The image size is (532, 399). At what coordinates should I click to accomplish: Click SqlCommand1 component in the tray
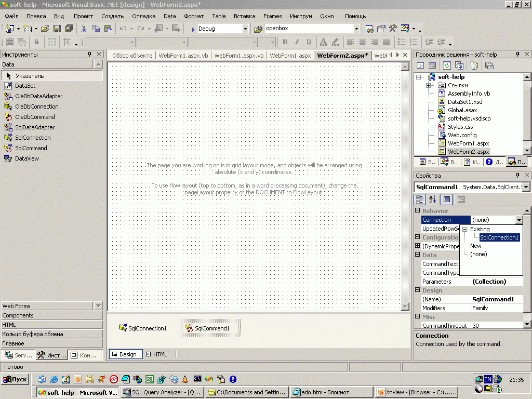(209, 328)
